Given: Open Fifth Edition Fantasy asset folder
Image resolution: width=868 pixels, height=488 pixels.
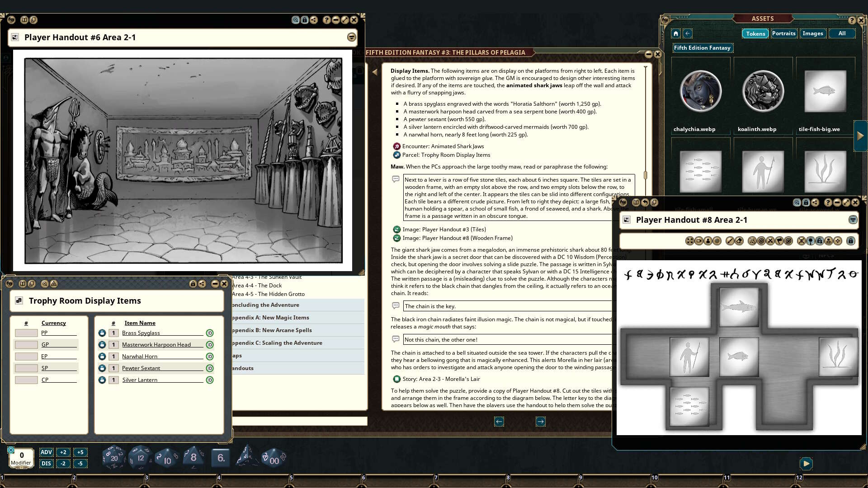Looking at the screenshot, I should [702, 48].
